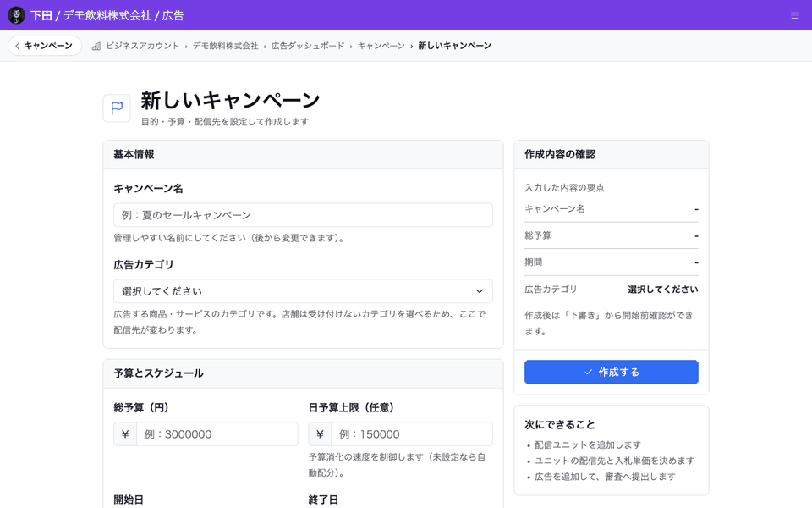Screen dimensions: 812x508
Task: Open キャンペーン breadcrumb link
Action: (x=381, y=46)
